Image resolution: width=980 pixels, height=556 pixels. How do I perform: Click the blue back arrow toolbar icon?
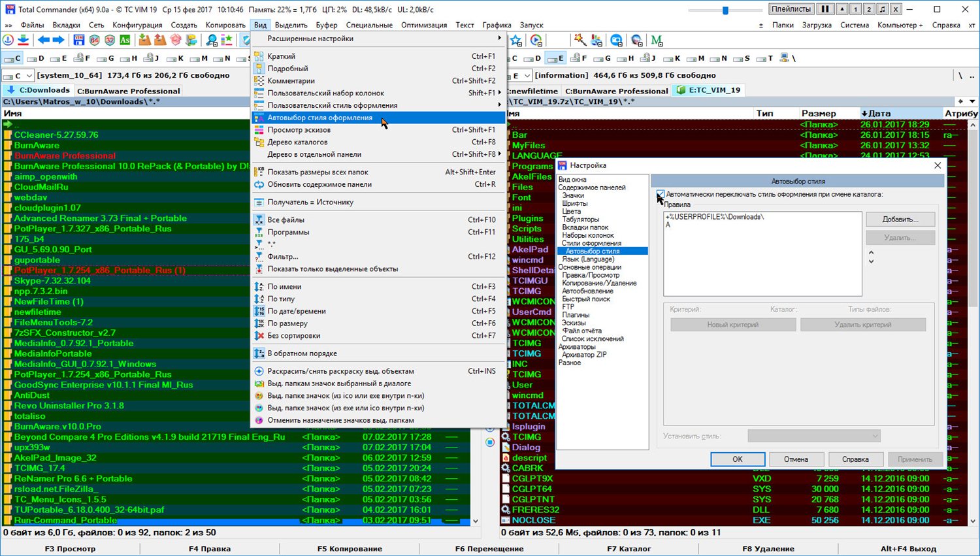[44, 41]
